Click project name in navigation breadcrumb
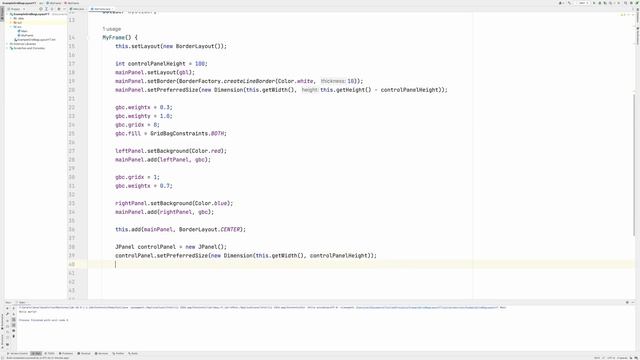This screenshot has width=640, height=360. [19, 3]
